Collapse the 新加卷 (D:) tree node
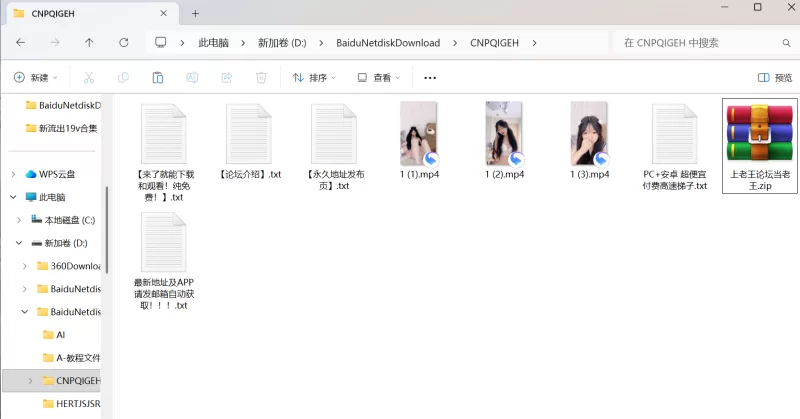Viewport: 800px width, 419px height. [19, 243]
